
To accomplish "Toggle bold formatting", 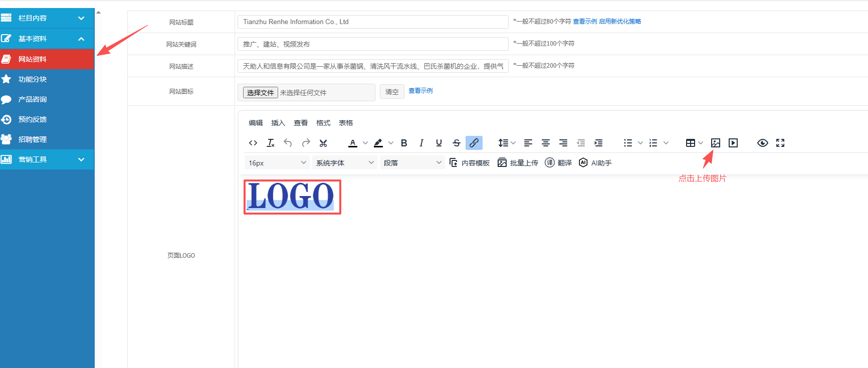I will [x=404, y=143].
